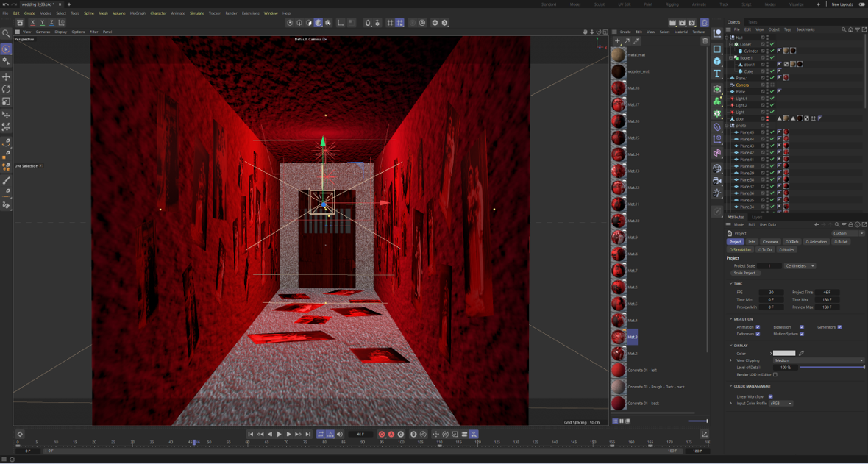
Task: Select the Rotate tool in left toolbar
Action: (x=6, y=89)
